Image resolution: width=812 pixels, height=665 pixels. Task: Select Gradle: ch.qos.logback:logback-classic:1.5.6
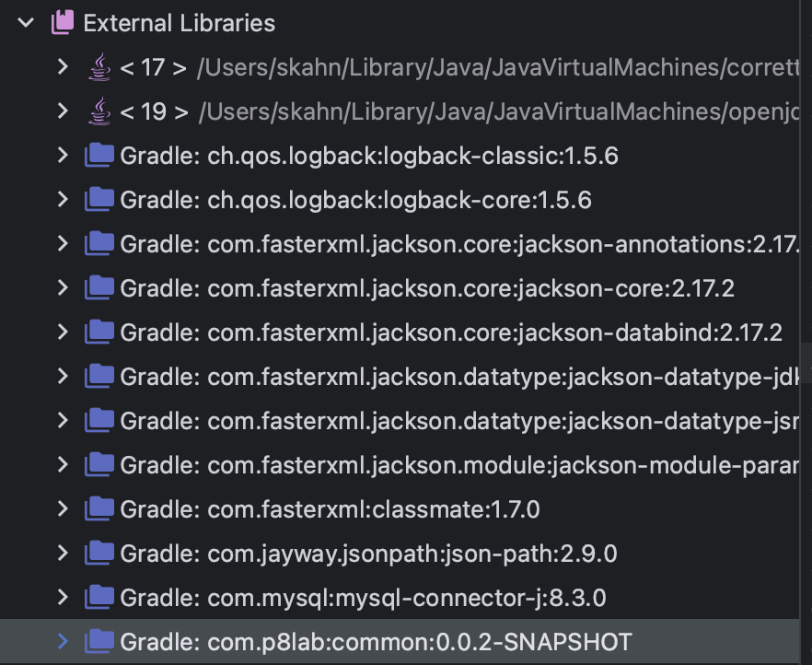pyautogui.click(x=369, y=156)
